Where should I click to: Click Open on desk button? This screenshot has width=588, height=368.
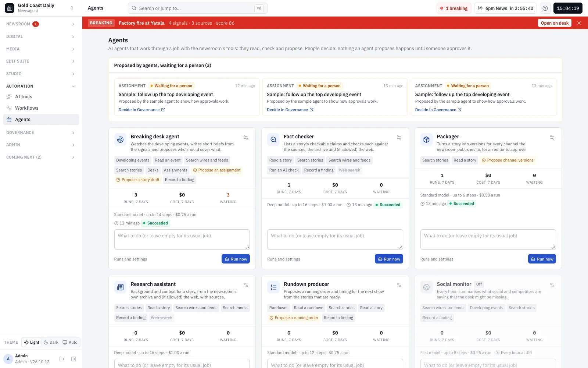pos(555,23)
